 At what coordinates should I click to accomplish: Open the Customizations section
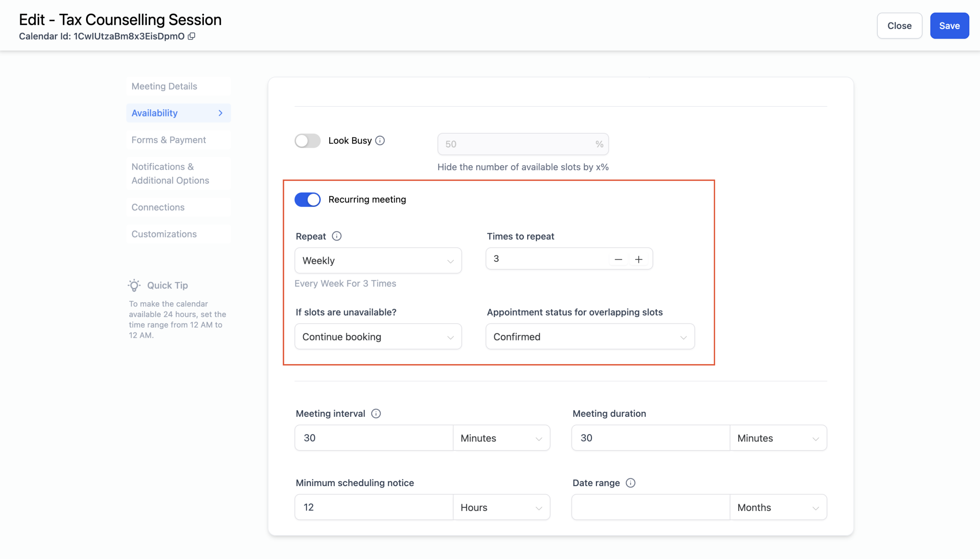point(164,234)
